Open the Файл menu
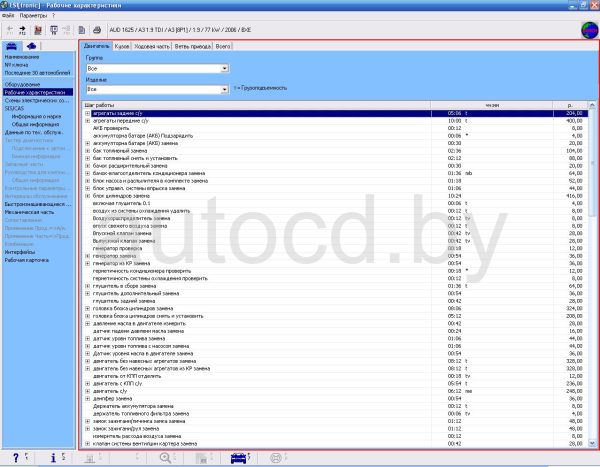This screenshot has height=467, width=600. click(x=8, y=16)
